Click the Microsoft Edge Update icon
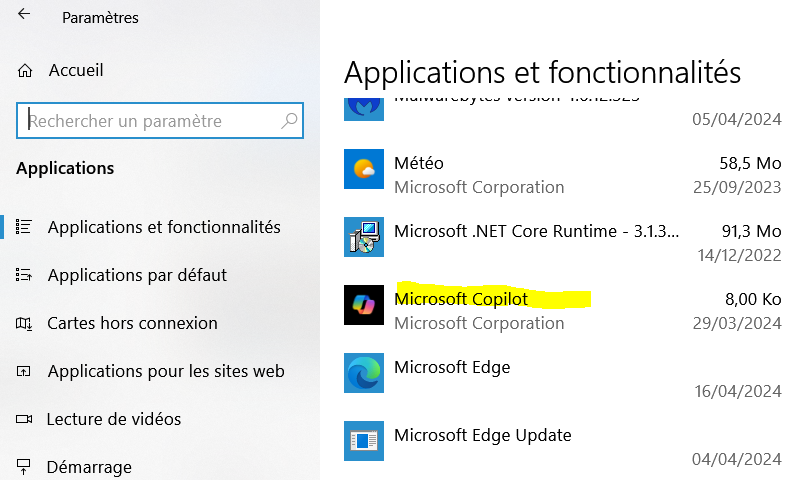The width and height of the screenshot is (805, 480). 363,441
